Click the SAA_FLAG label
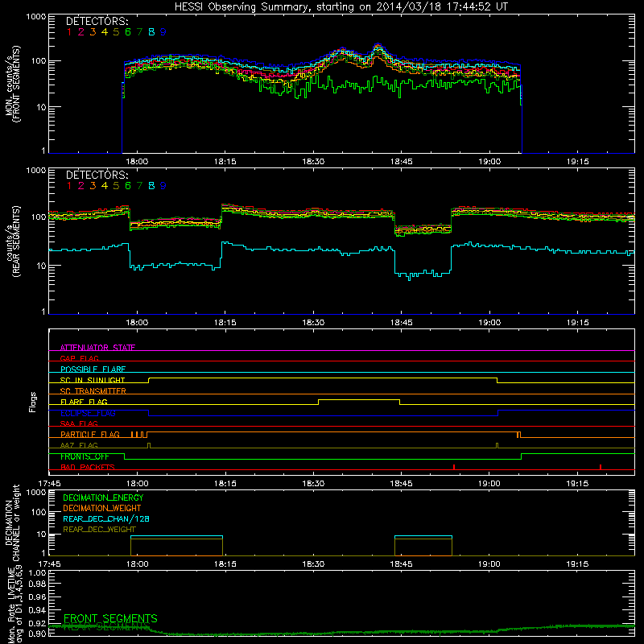Screen dimensions: 644x644 pyautogui.click(x=79, y=423)
